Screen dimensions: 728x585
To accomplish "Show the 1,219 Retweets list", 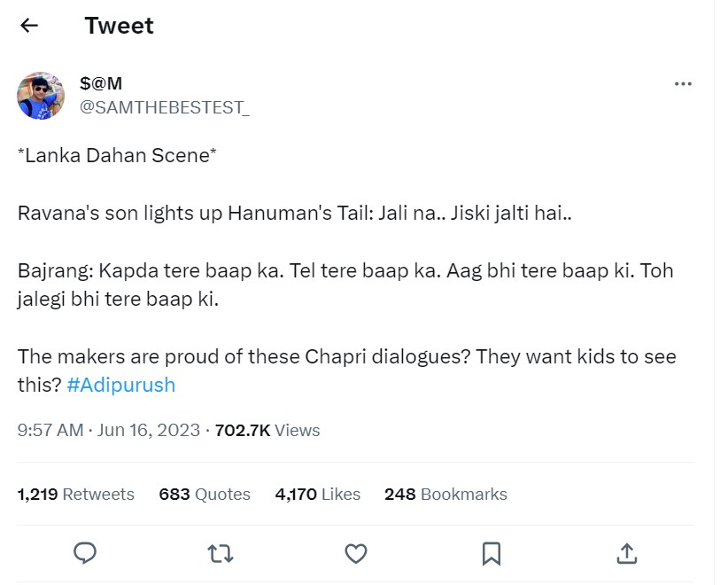I will pos(76,495).
